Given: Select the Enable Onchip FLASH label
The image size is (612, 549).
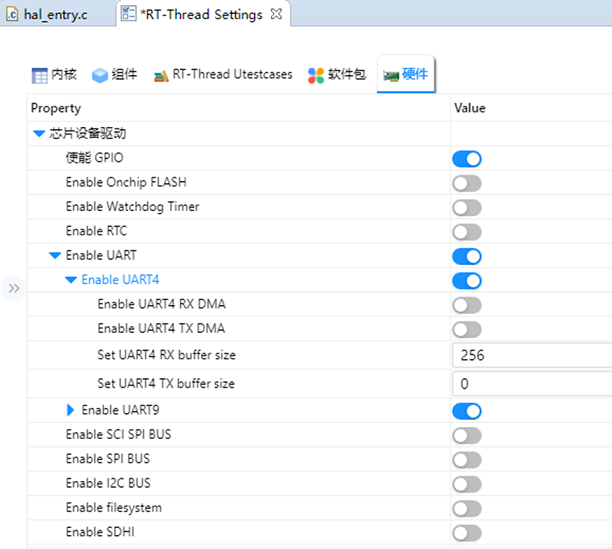Looking at the screenshot, I should click(x=126, y=182).
